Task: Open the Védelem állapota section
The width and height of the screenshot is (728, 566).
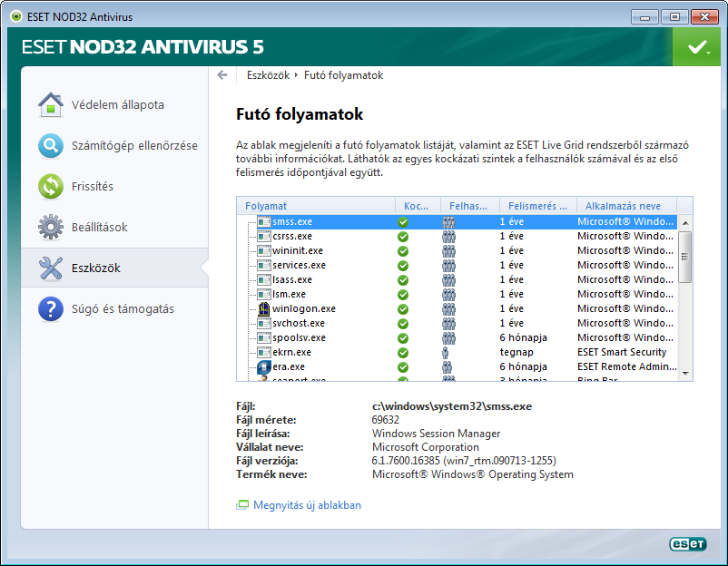Action: pos(114,105)
